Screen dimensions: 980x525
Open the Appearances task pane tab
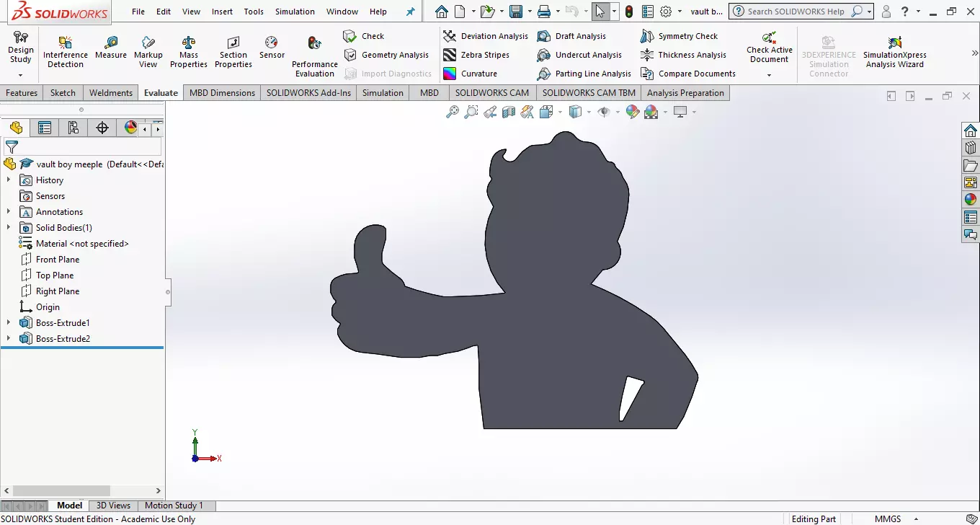[x=971, y=200]
